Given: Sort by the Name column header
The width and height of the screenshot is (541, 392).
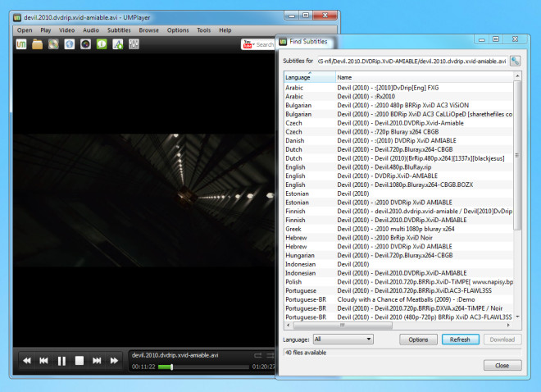Looking at the screenshot, I should coord(425,77).
